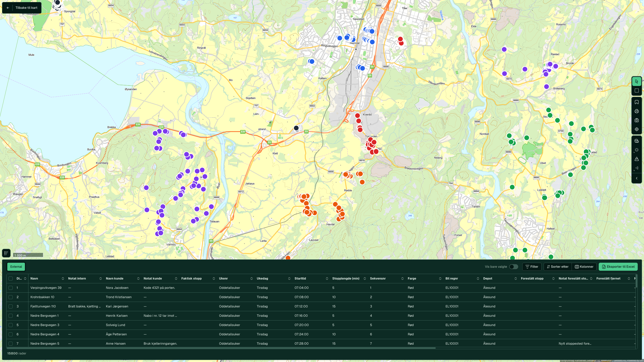This screenshot has height=362, width=644.
Task: Click Eksporter til Excel button
Action: [618, 267]
